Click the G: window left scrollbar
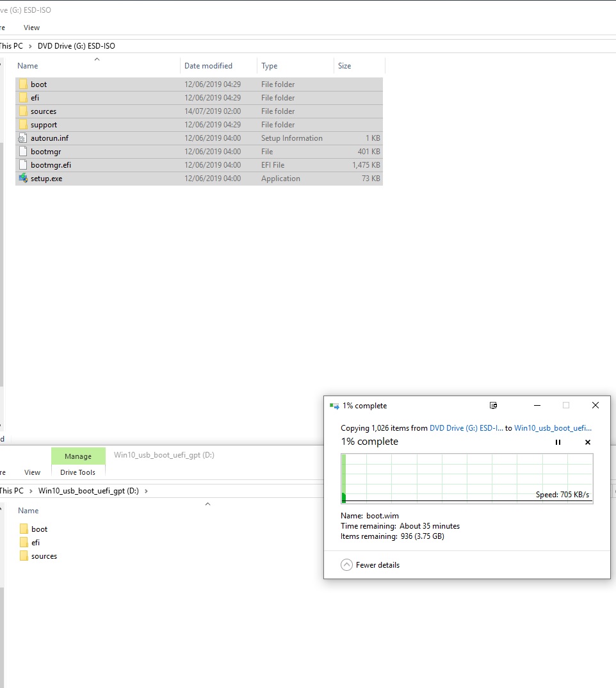 click(x=2, y=263)
